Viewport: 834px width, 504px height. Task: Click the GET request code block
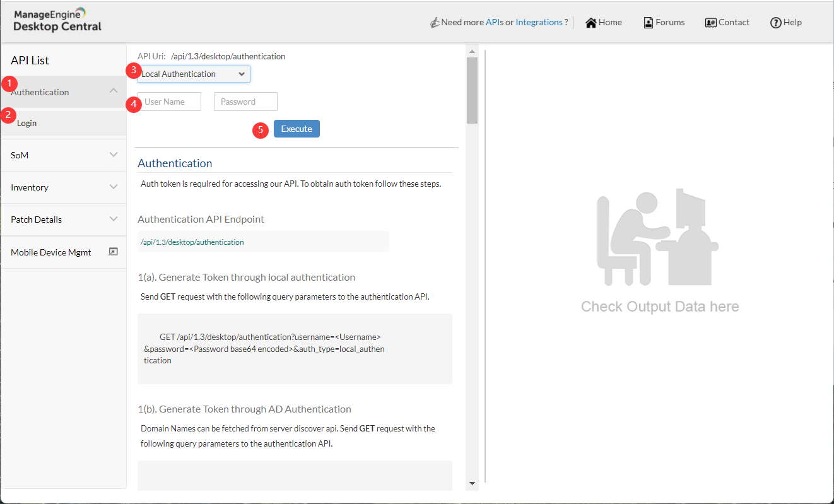[295, 349]
